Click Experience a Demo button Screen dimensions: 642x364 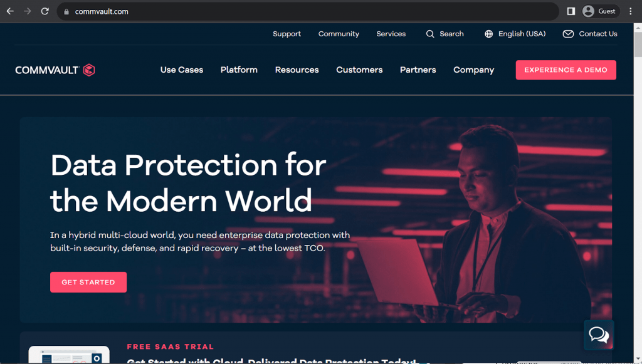566,70
